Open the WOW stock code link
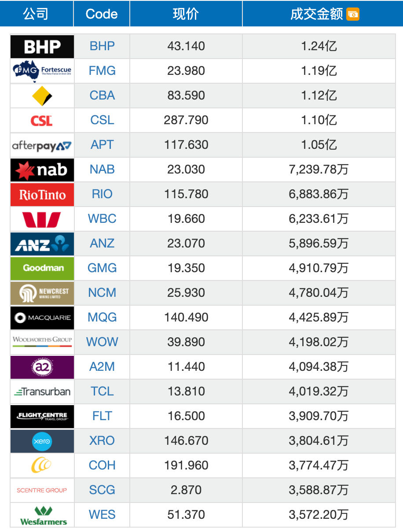Viewport: 403px width, 532px height. pyautogui.click(x=102, y=342)
